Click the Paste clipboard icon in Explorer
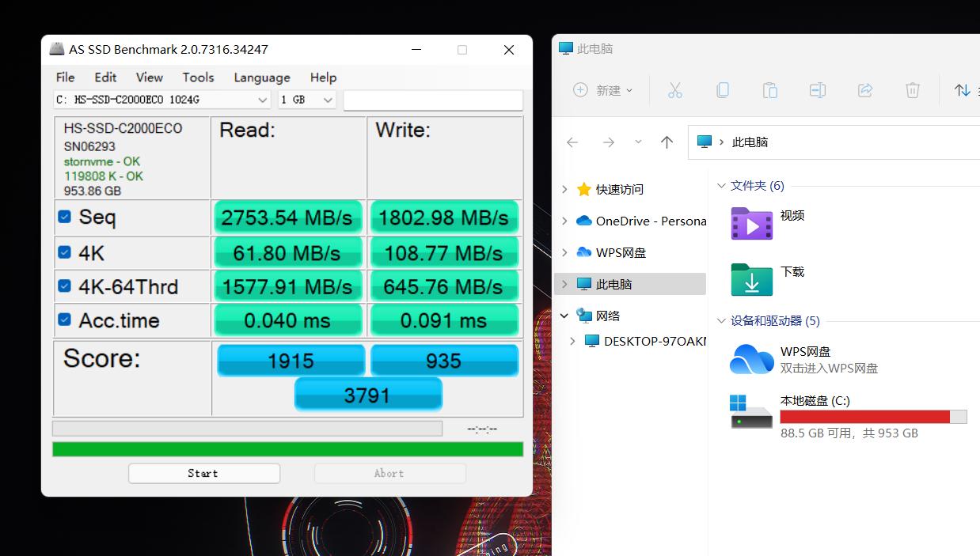Screen dimensions: 980x556 click(x=769, y=90)
